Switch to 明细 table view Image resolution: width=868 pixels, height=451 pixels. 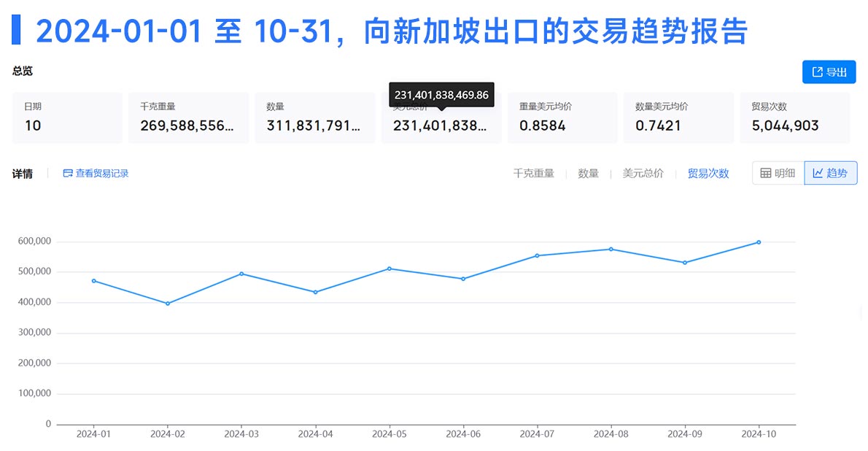(778, 173)
